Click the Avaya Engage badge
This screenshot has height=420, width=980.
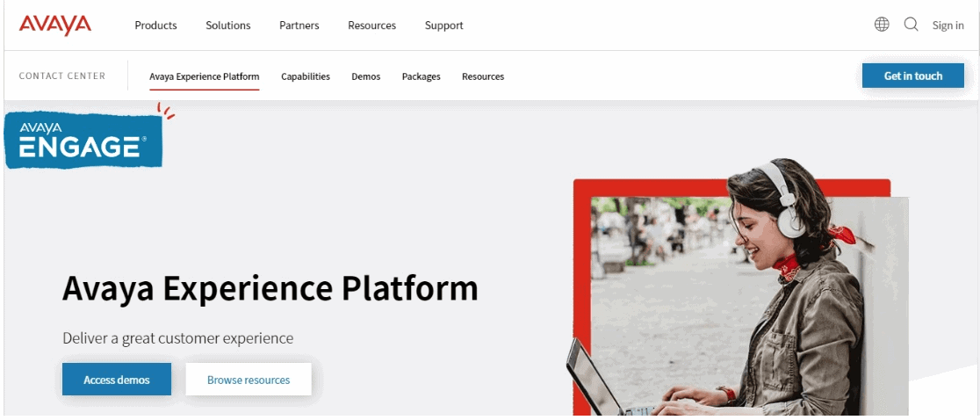click(x=83, y=138)
